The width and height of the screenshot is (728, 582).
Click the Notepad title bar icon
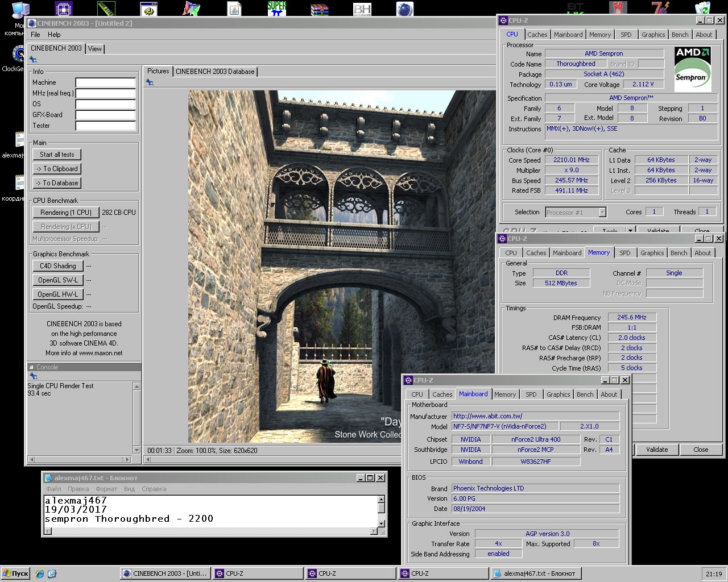click(49, 478)
